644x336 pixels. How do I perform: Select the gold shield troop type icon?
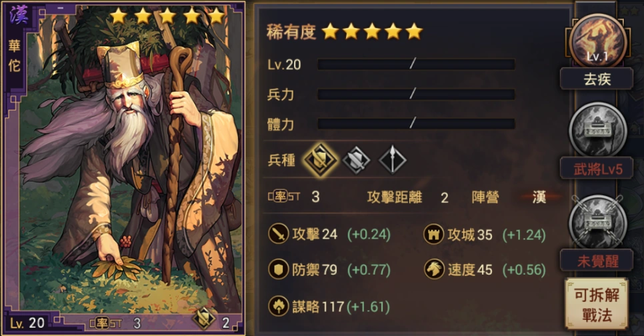pos(320,160)
